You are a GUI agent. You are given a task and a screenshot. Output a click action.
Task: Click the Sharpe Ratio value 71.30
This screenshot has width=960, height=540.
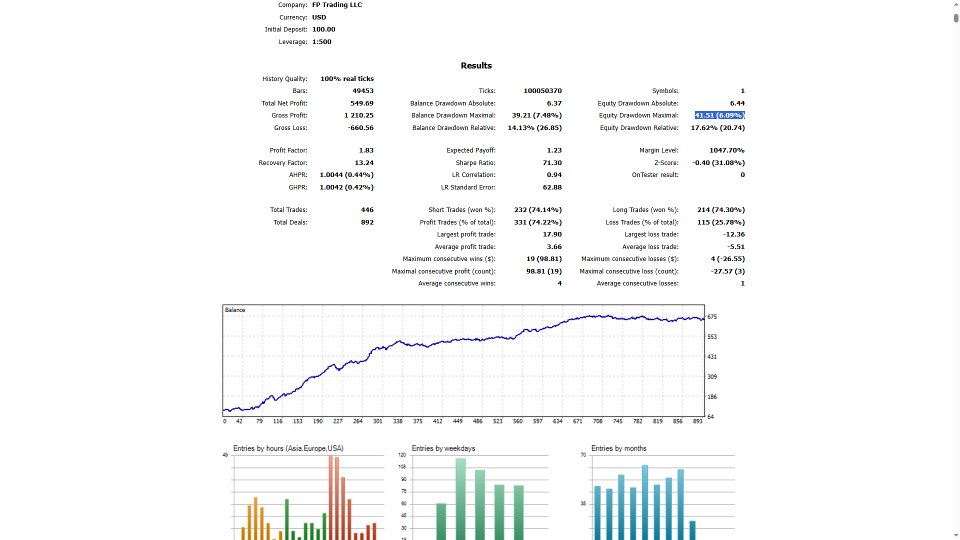coord(552,163)
